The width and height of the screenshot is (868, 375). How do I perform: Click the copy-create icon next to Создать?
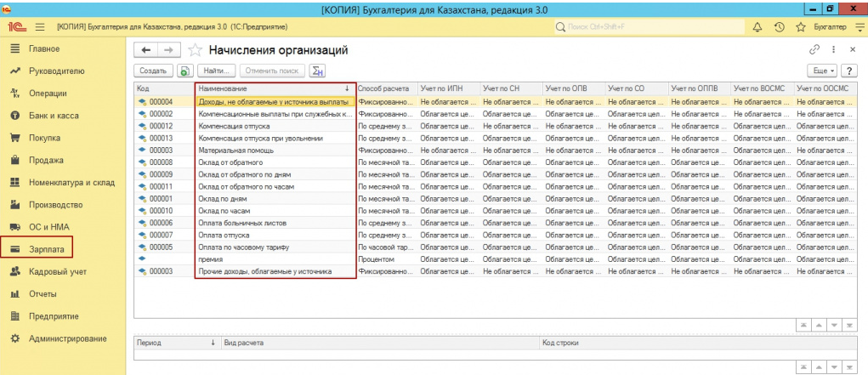click(x=185, y=71)
